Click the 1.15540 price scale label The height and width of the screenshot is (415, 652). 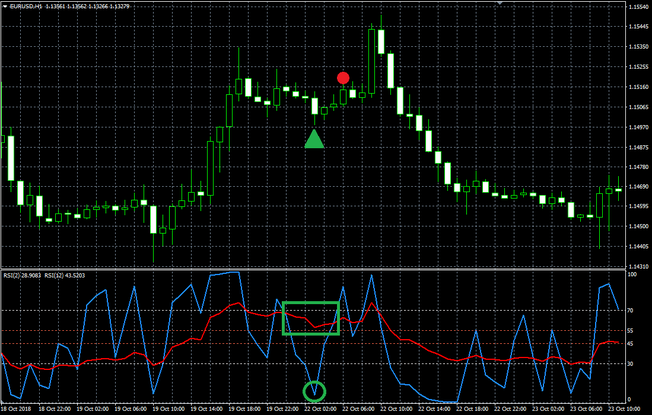click(638, 7)
